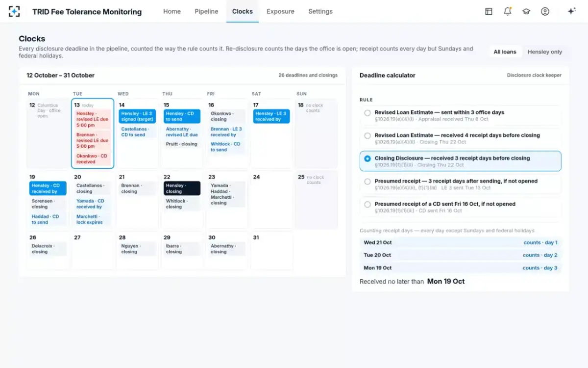Open Yamada CD received by event
This screenshot has width=588, height=368.
(93, 204)
